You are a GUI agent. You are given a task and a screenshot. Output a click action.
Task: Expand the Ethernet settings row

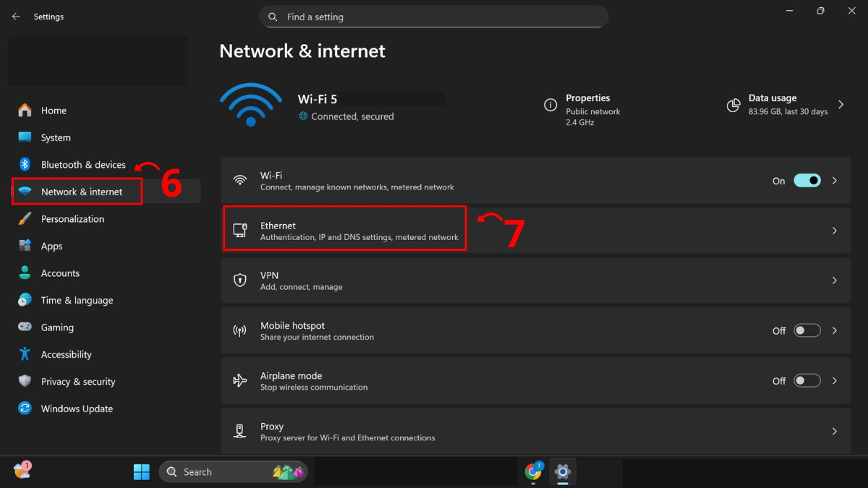pos(834,230)
